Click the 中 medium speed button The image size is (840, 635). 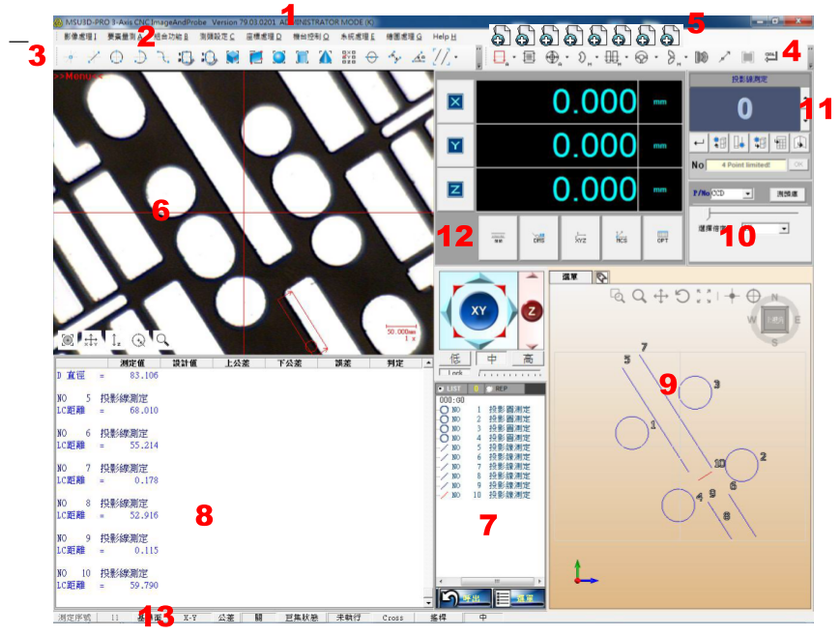[x=492, y=359]
